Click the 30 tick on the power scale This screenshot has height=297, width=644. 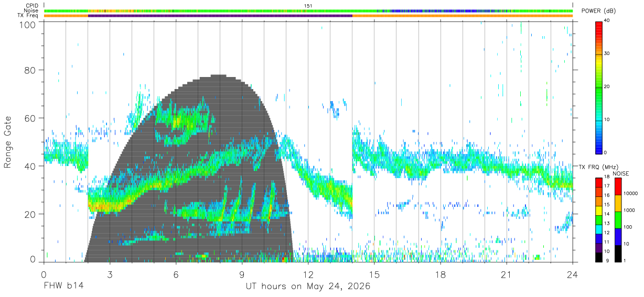tap(607, 53)
